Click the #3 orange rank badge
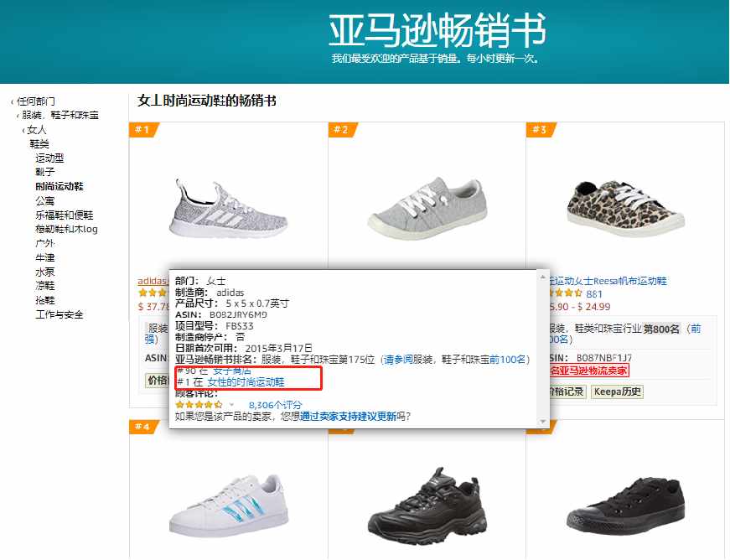730x560 pixels. point(541,130)
